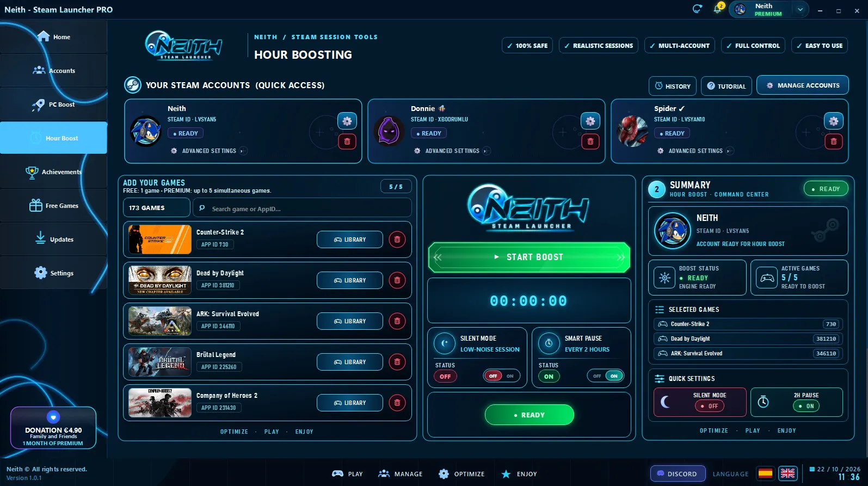Switch to PC Boost section
The width and height of the screenshot is (868, 486).
pos(53,104)
